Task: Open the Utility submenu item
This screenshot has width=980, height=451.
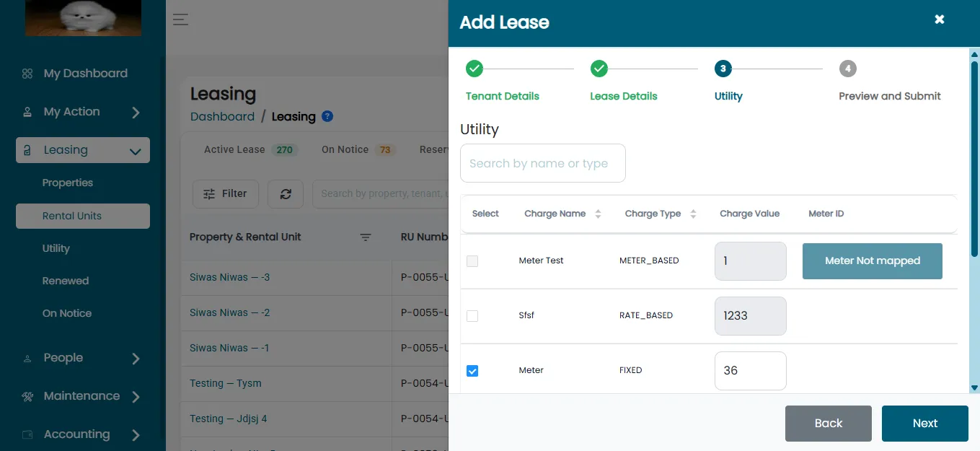Action: click(56, 248)
